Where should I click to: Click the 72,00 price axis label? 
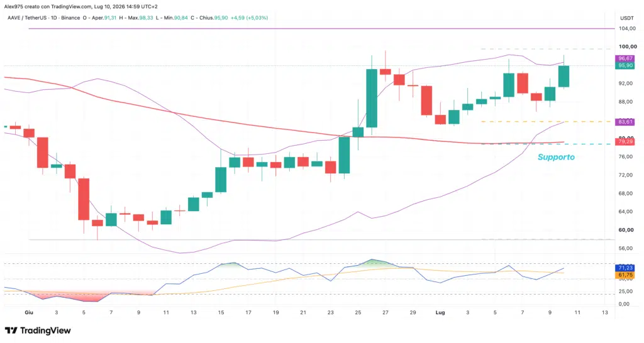(x=626, y=175)
